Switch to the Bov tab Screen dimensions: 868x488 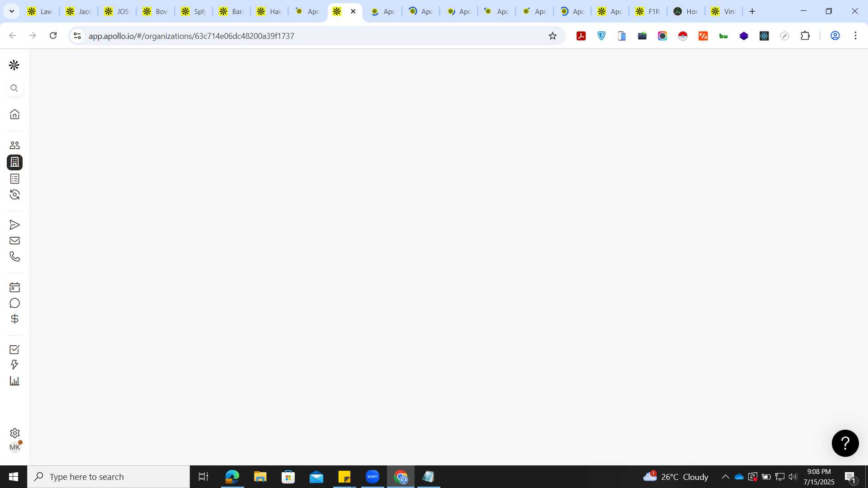(155, 11)
